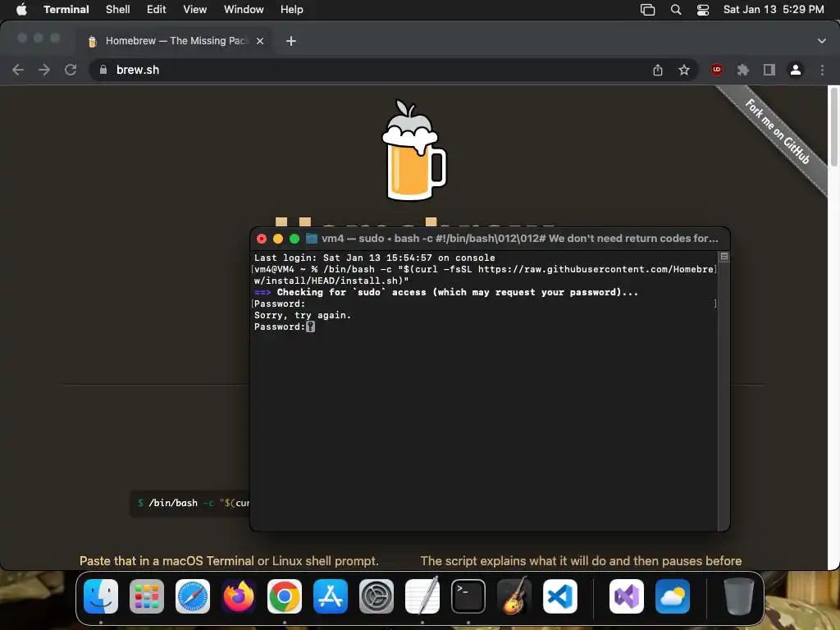Viewport: 840px width, 630px height.
Task: Open TextEdit from the Dock
Action: [x=422, y=596]
